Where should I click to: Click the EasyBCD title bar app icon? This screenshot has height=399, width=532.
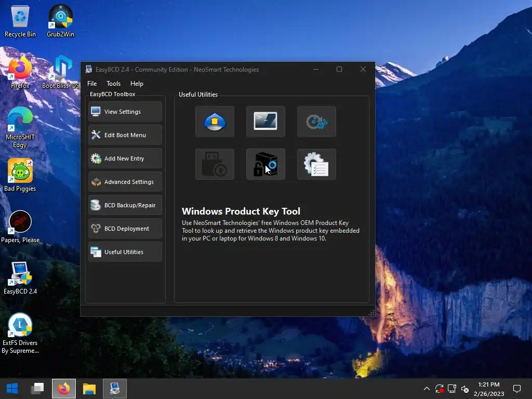[89, 69]
